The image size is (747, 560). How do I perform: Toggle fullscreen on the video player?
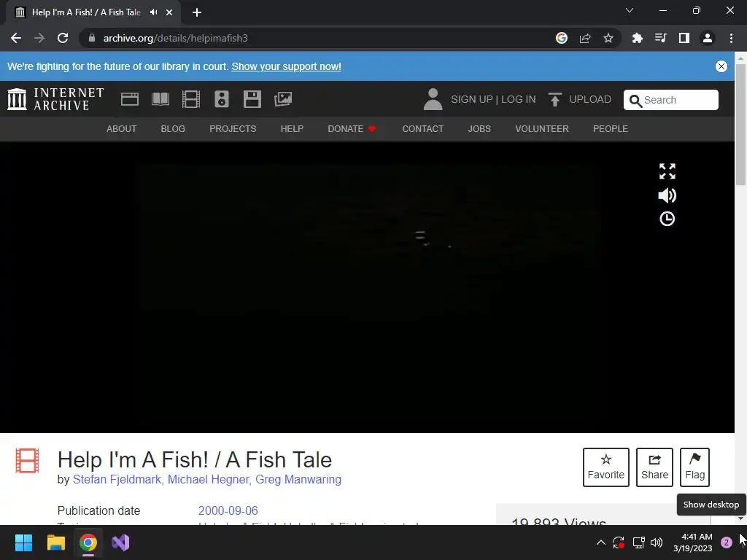click(x=667, y=171)
